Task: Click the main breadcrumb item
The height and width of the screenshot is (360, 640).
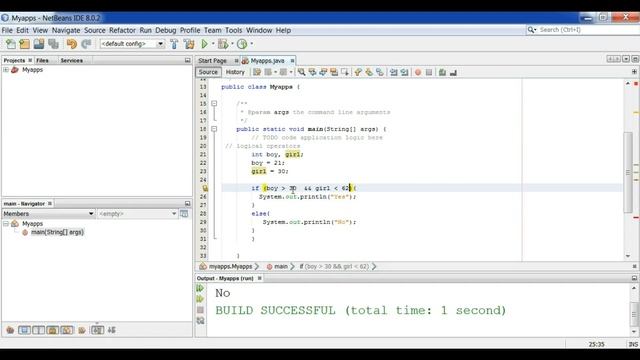Action: pos(280,266)
